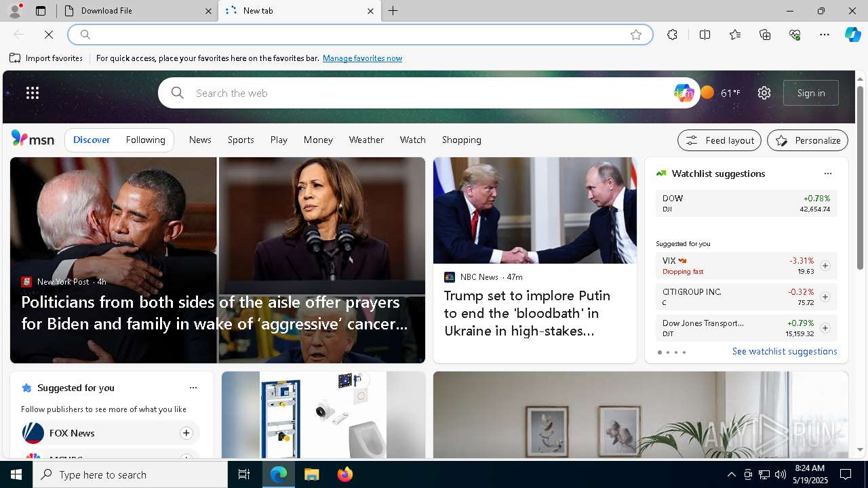868x488 pixels.
Task: Open the notification center icon
Action: [x=846, y=474]
